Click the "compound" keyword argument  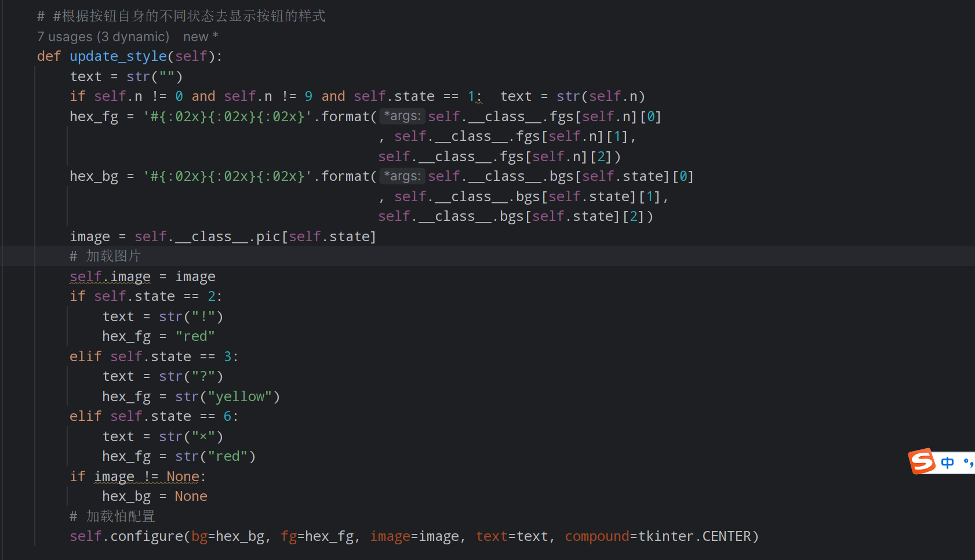[597, 536]
